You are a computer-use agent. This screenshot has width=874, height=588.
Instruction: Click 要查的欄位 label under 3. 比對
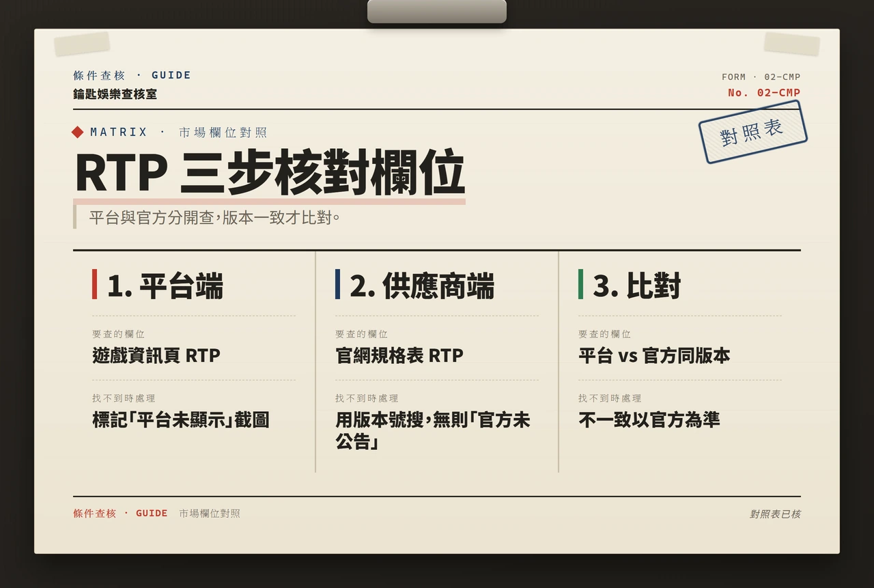tap(604, 334)
